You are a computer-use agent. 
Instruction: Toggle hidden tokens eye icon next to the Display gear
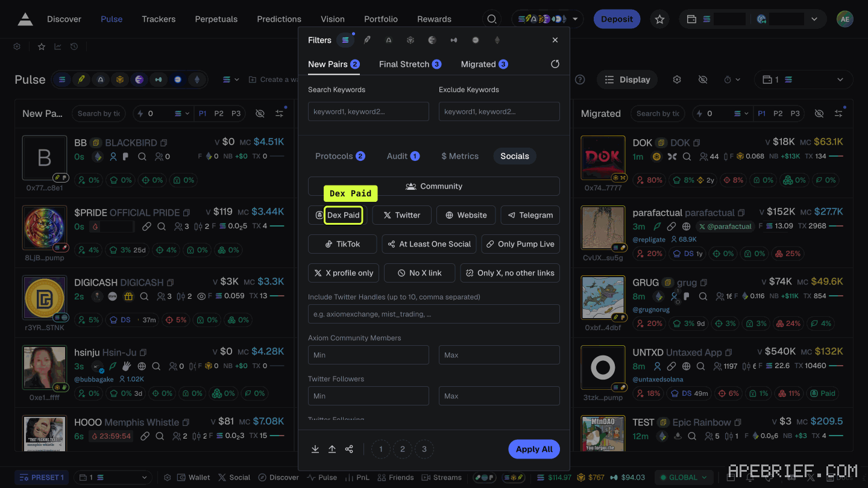pyautogui.click(x=703, y=80)
